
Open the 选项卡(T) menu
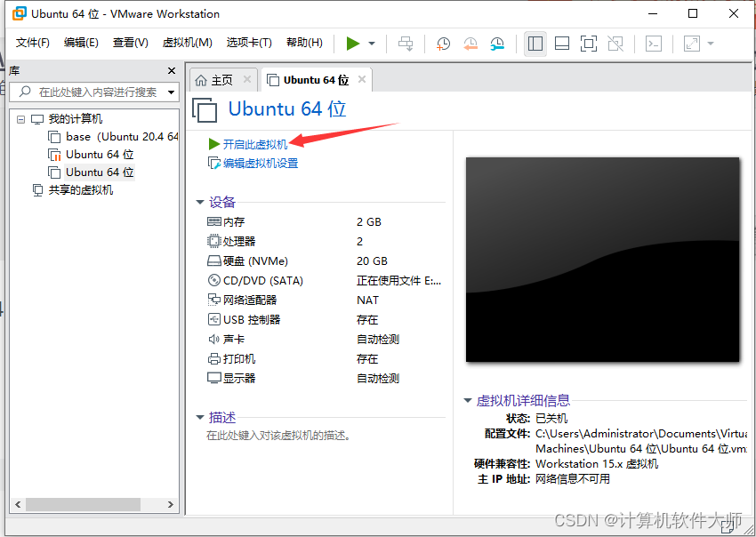click(x=249, y=43)
